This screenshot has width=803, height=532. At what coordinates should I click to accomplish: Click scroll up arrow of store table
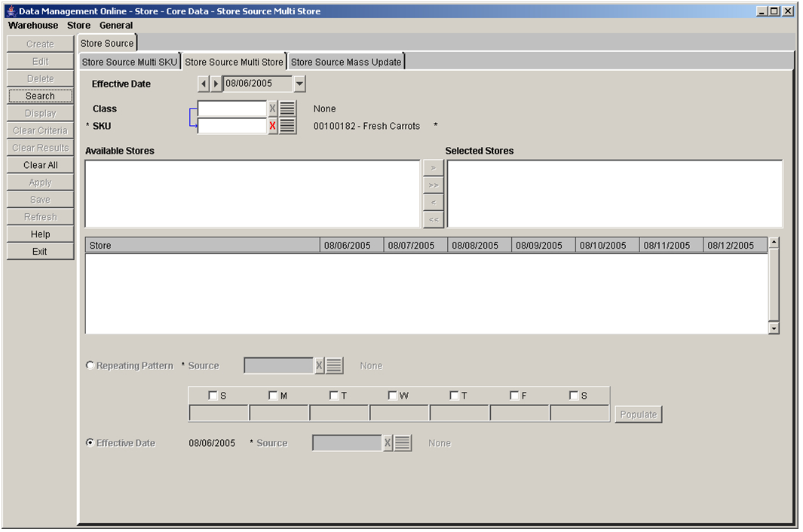coord(774,243)
